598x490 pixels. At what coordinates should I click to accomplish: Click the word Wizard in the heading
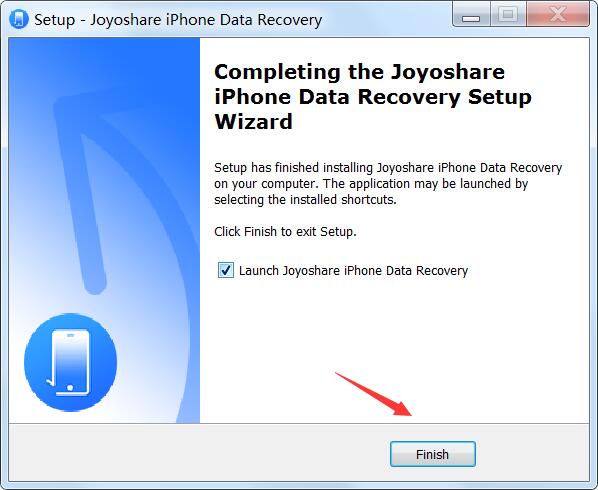click(254, 121)
